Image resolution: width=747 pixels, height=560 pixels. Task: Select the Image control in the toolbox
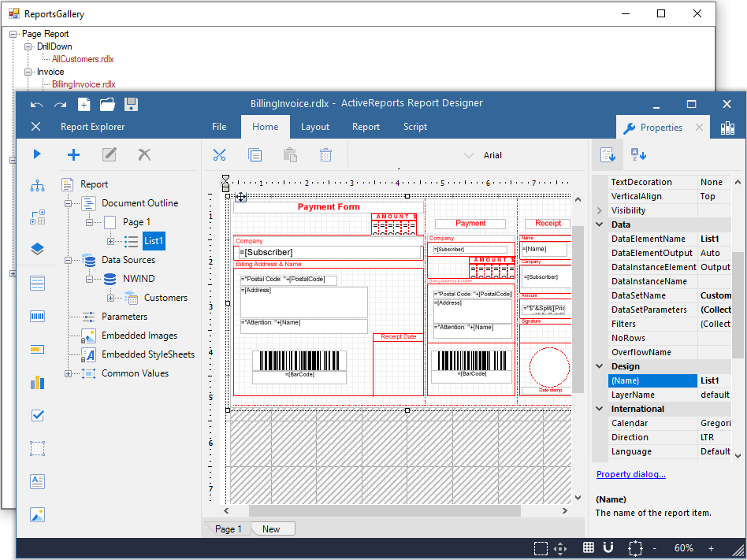37,515
